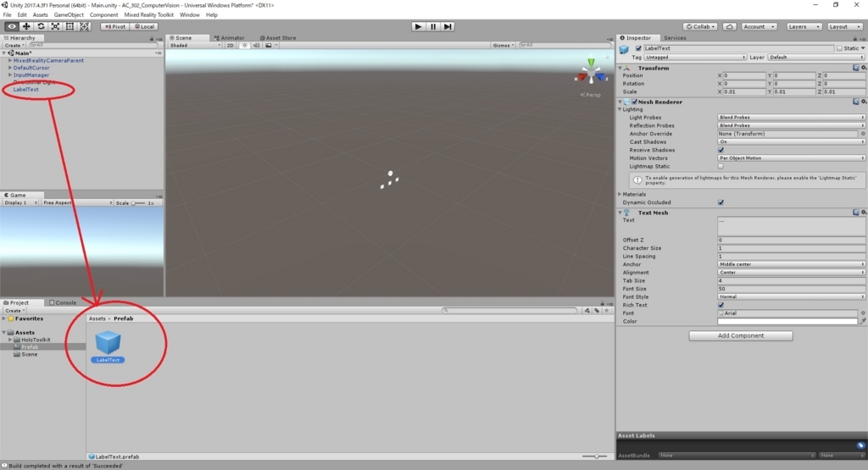The width and height of the screenshot is (868, 470).
Task: Click Font object picker circle
Action: point(862,313)
